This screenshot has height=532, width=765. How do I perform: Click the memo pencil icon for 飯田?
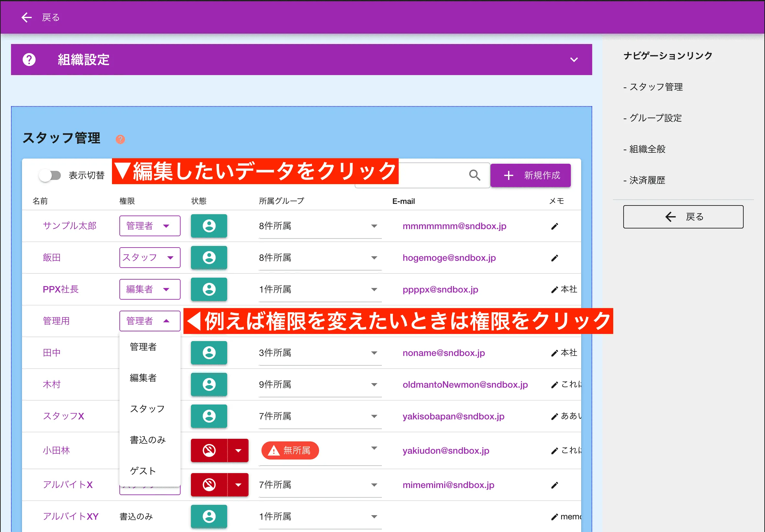554,258
